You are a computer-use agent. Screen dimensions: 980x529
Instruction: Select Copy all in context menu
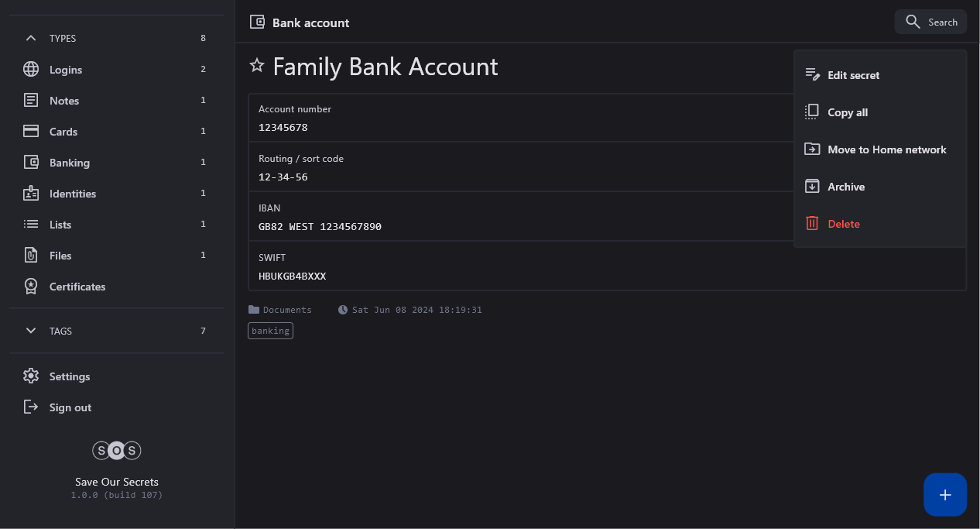pyautogui.click(x=847, y=112)
